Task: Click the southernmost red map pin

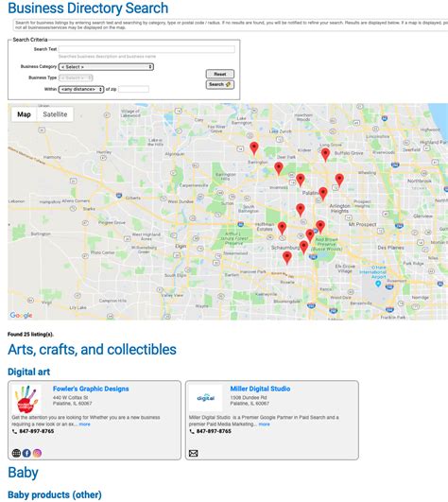Action: click(x=287, y=258)
